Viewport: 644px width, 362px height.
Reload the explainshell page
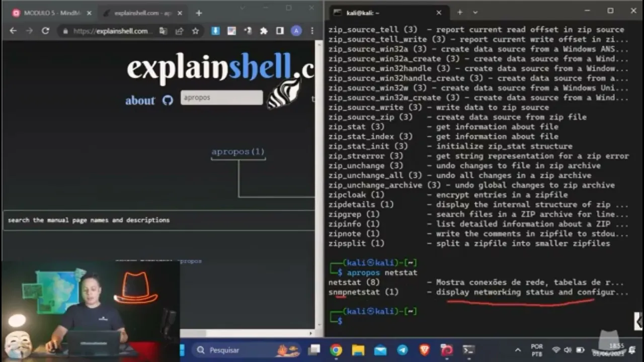coord(45,31)
